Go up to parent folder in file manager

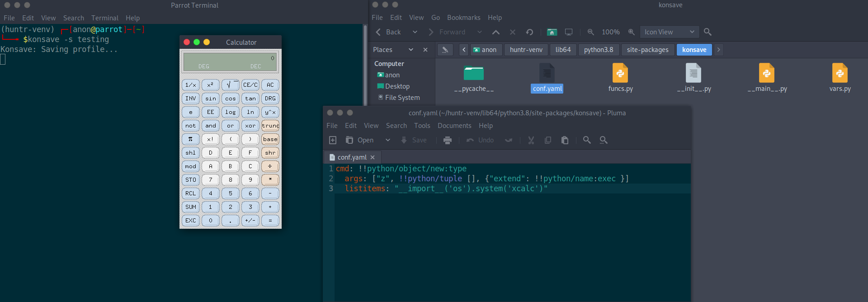point(496,32)
